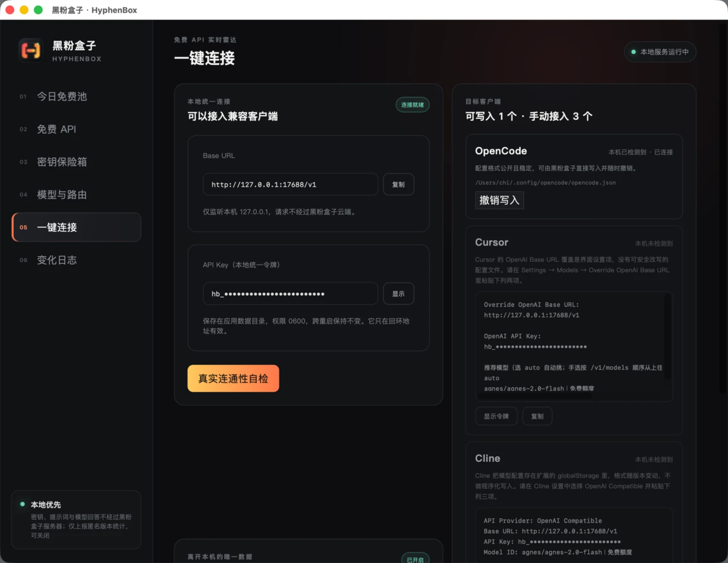Click the 本地优先 info card
728x563 pixels.
[76, 520]
